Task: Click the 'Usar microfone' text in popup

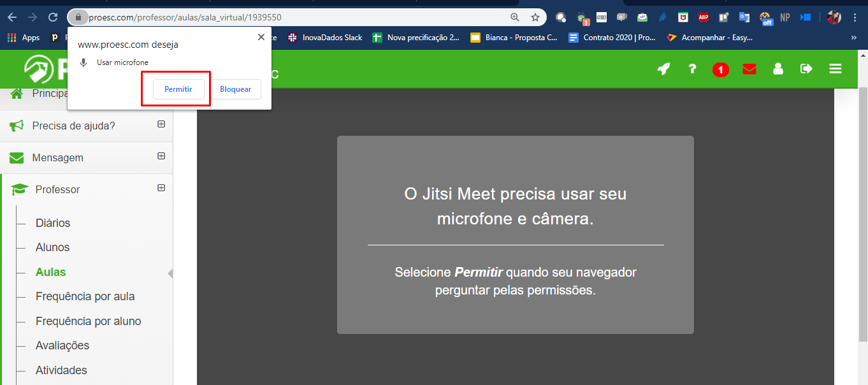Action: [122, 62]
